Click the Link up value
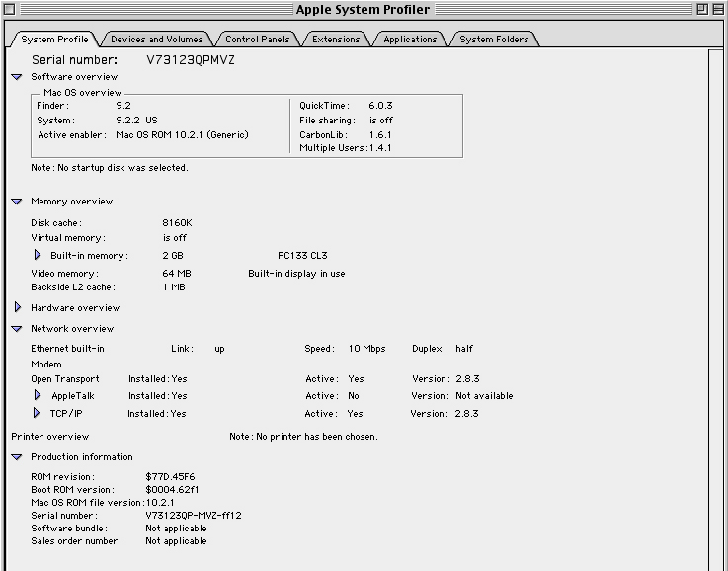Image resolution: width=728 pixels, height=571 pixels. click(x=219, y=349)
